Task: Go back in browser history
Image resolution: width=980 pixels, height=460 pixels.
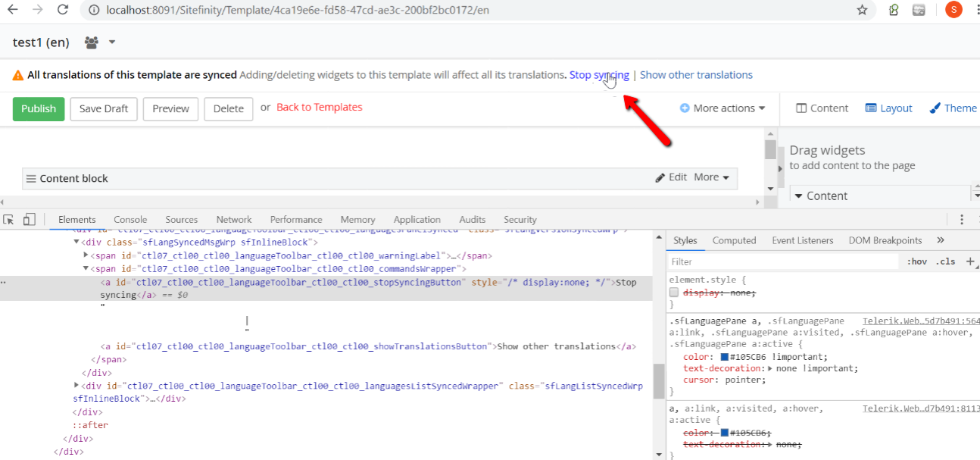Action: (13, 10)
